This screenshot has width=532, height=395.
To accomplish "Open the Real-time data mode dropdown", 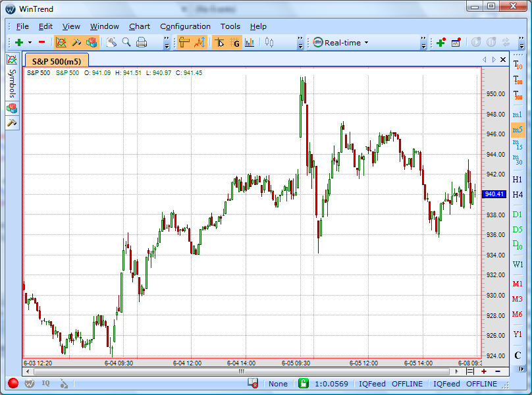I will click(340, 42).
